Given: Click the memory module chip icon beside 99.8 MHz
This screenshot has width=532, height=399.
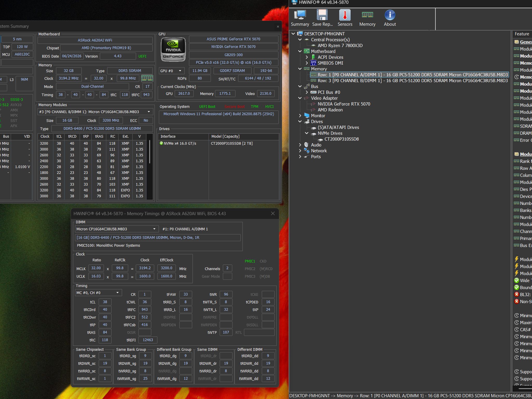Looking at the screenshot, I should pos(147,78).
